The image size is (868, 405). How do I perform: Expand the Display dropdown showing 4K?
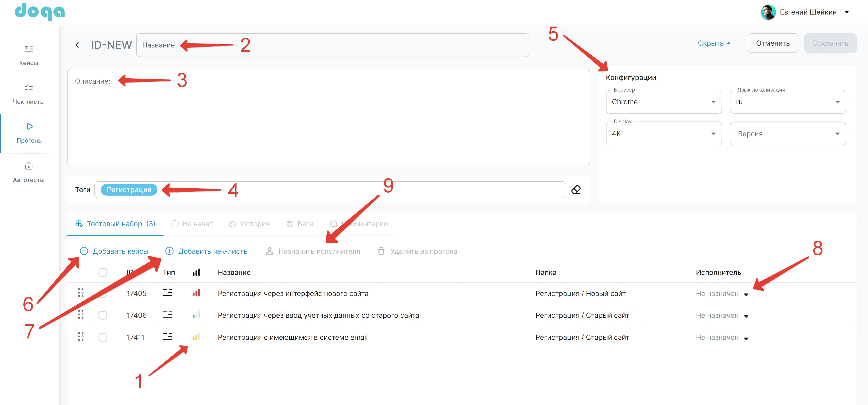pyautogui.click(x=664, y=134)
